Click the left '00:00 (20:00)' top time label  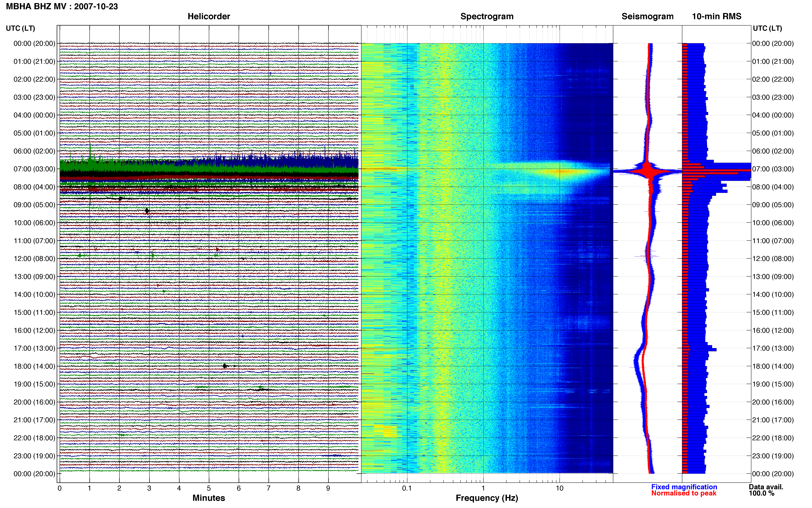click(x=34, y=43)
